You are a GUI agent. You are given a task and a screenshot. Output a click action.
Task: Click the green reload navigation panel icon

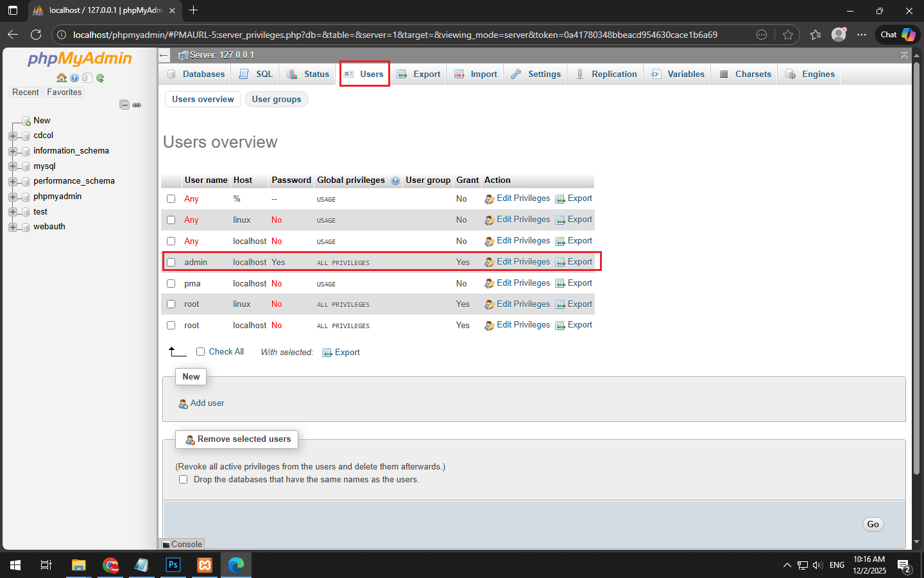100,78
